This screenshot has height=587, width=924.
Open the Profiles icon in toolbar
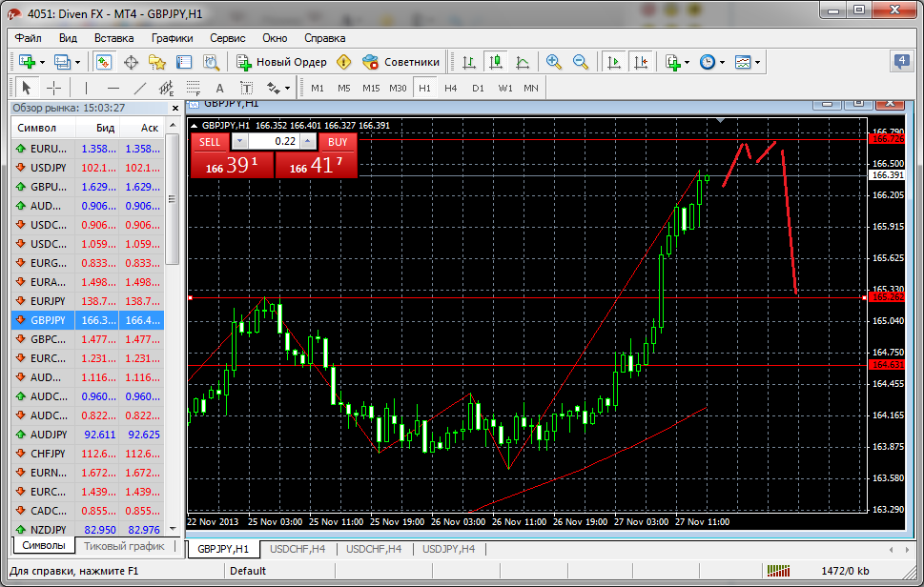click(x=62, y=62)
